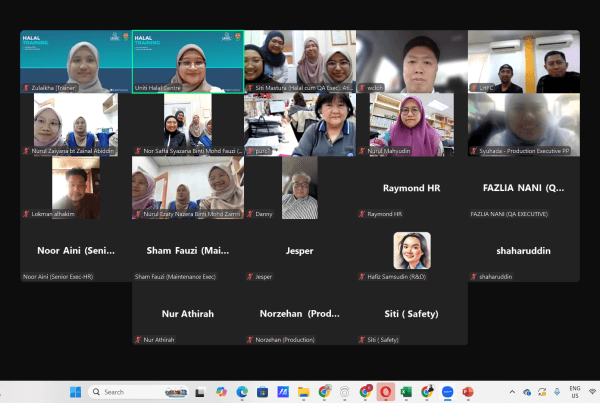
Task: Select Syuhada - Production Executive video tile
Action: [524, 124]
